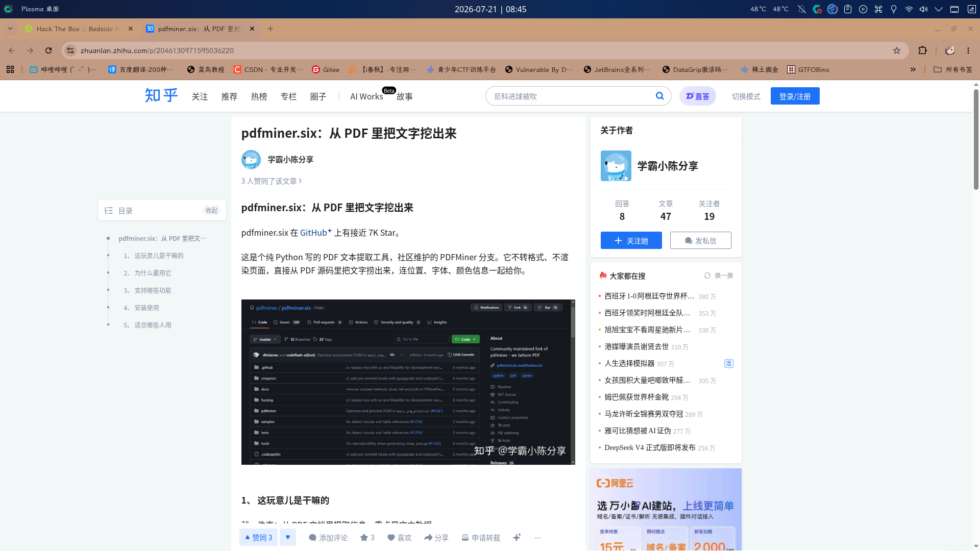Expand the 3 人赞同了该文章 voters list
The height and width of the screenshot is (551, 980).
coord(272,181)
